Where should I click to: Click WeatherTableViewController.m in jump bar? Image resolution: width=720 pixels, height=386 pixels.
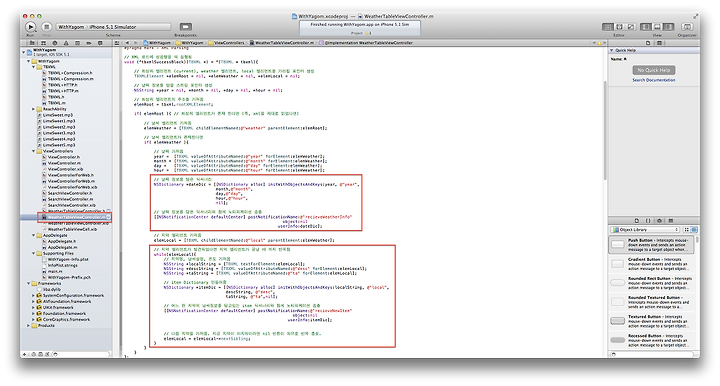click(282, 43)
